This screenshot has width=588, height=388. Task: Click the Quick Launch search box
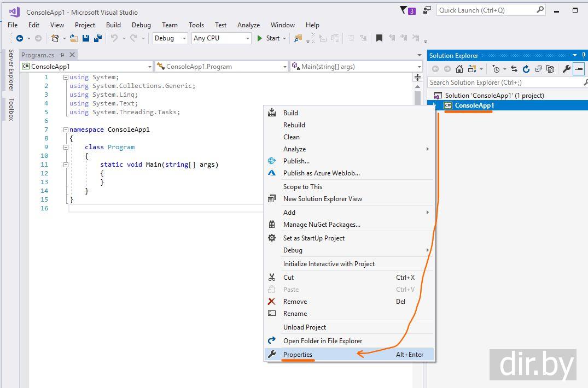click(x=485, y=10)
